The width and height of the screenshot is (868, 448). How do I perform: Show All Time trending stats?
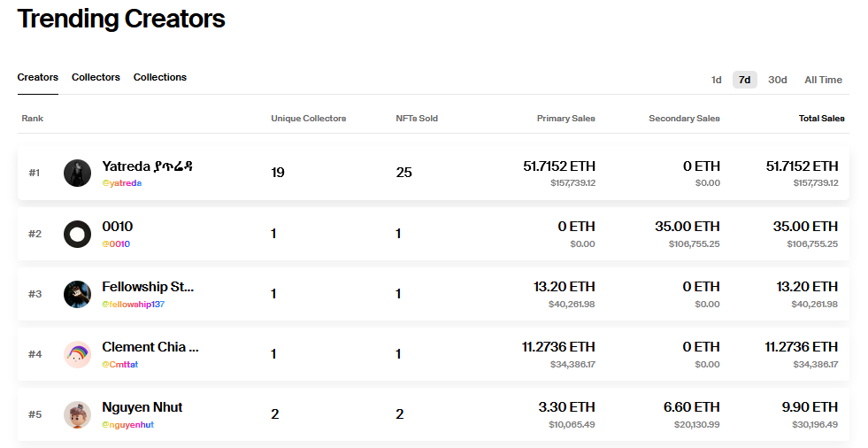[823, 80]
